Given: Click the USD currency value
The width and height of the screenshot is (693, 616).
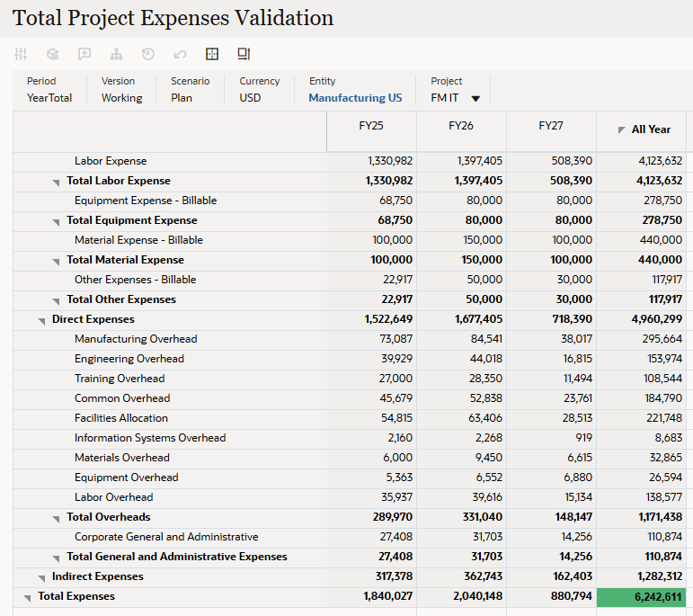Looking at the screenshot, I should click(x=250, y=98).
